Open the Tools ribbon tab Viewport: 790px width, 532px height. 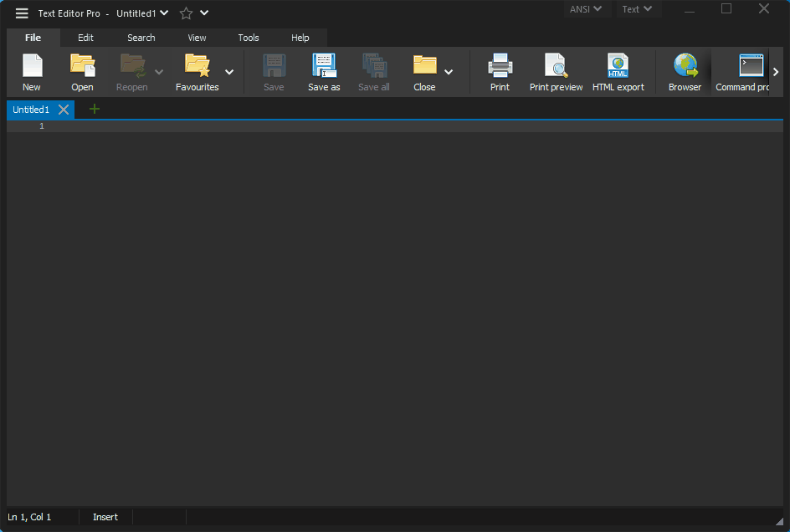pos(249,38)
